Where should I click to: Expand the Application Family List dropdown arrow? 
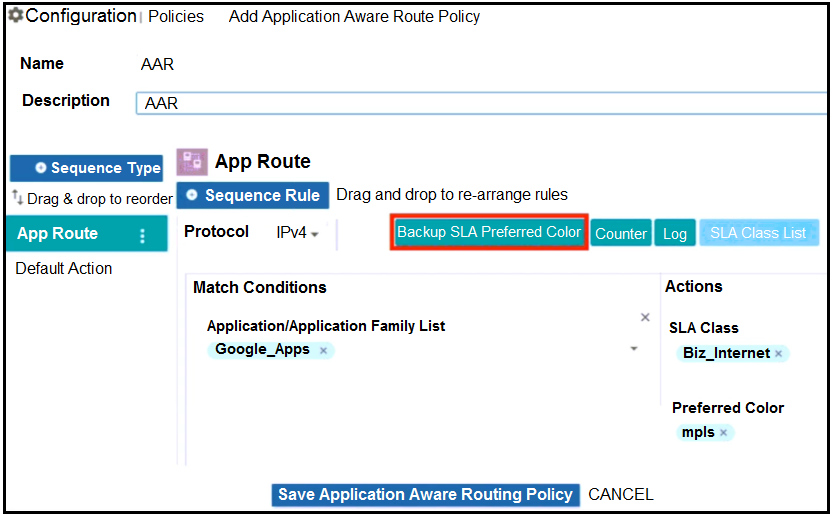pos(634,349)
